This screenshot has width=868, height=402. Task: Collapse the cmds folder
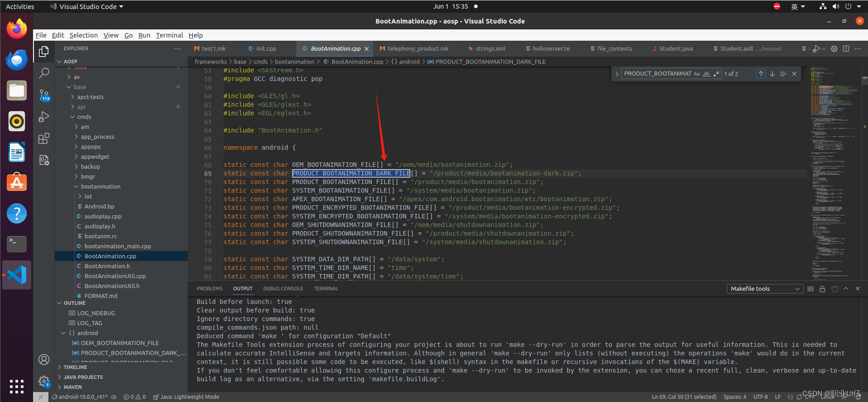[x=73, y=117]
